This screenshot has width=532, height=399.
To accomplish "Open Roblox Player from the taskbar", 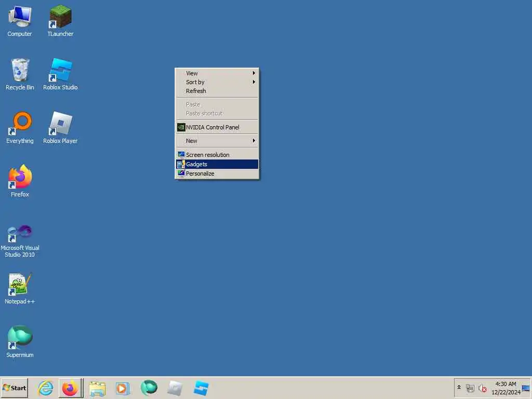I will click(x=175, y=388).
